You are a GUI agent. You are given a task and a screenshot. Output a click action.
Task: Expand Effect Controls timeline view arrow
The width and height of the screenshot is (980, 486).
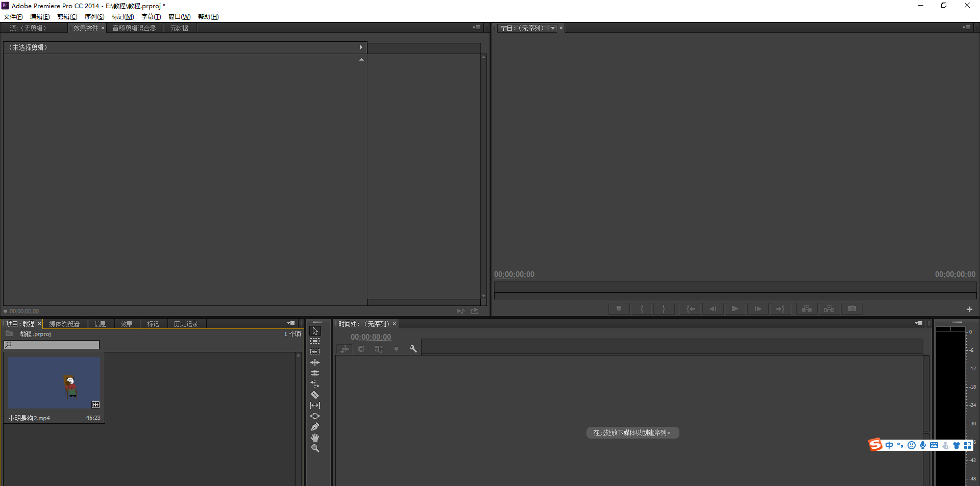[x=361, y=47]
